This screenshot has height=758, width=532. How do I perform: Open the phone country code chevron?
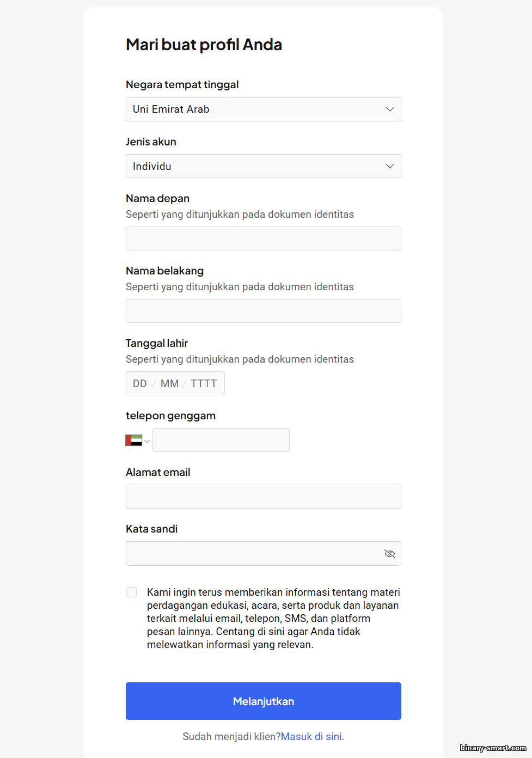click(146, 441)
